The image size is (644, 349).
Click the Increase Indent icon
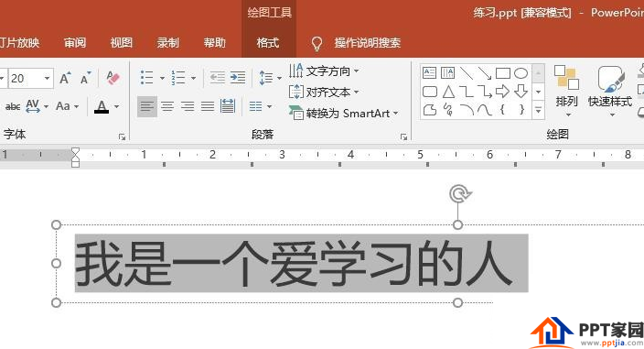coord(238,77)
